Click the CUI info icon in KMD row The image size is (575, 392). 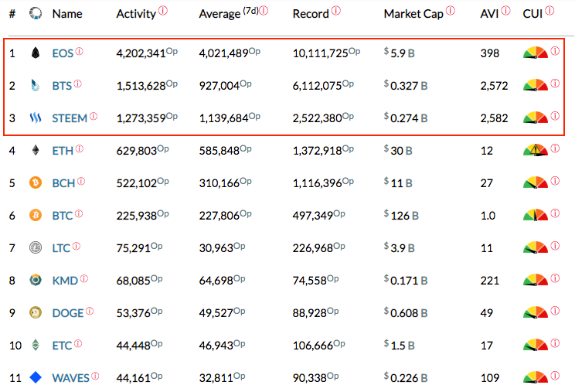pos(555,278)
